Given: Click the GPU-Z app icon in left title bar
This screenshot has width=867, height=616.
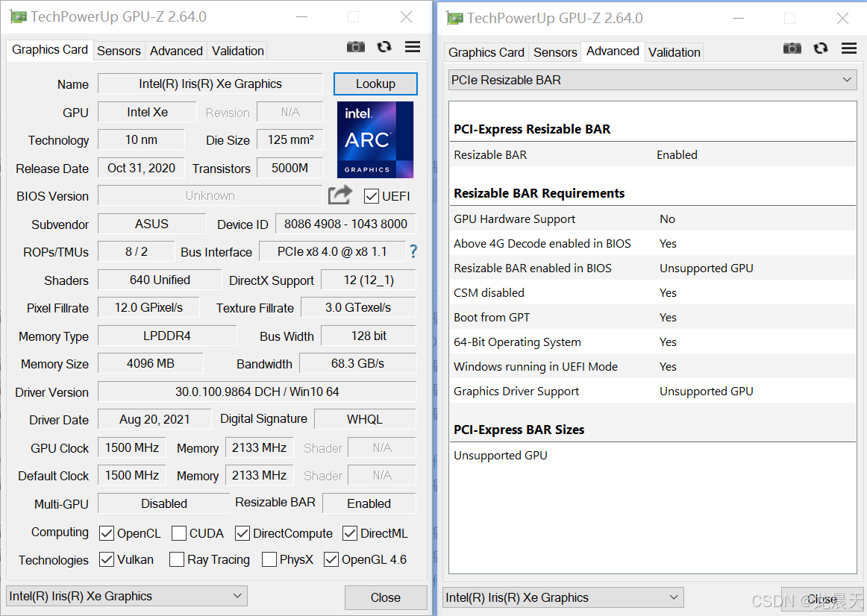Looking at the screenshot, I should pos(18,17).
